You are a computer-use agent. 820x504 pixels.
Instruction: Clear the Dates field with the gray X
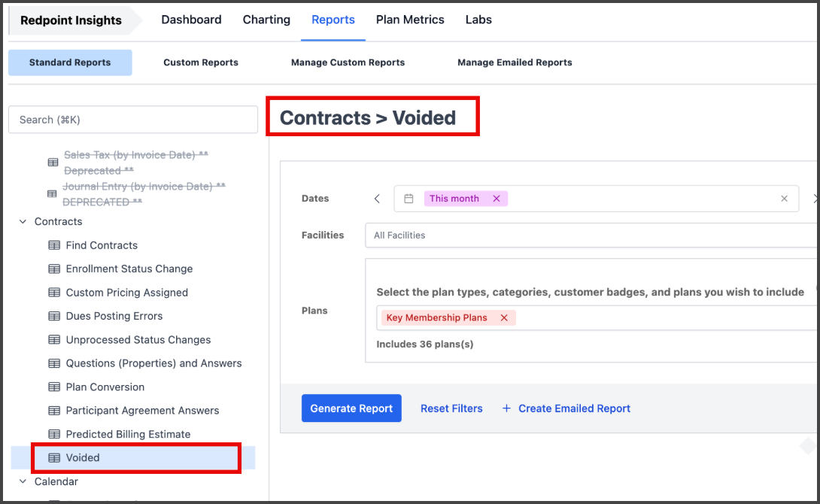pos(784,199)
